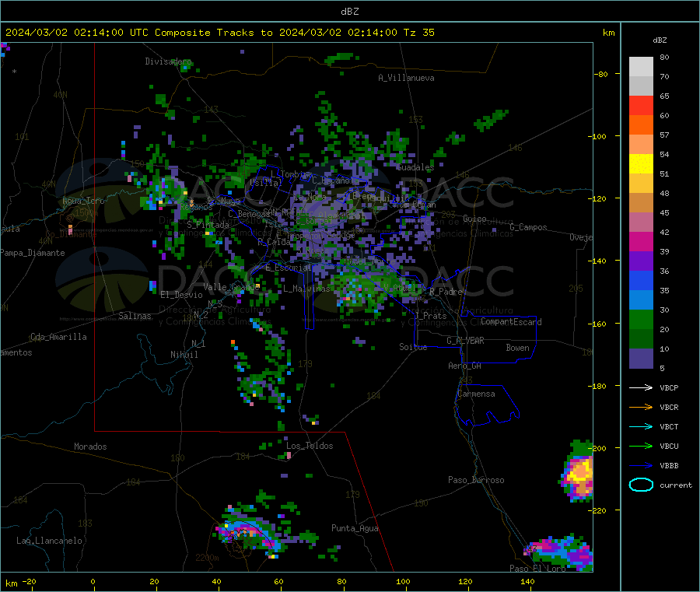
Task: Click the -20 km x-axis tick label
Action: pos(30,581)
